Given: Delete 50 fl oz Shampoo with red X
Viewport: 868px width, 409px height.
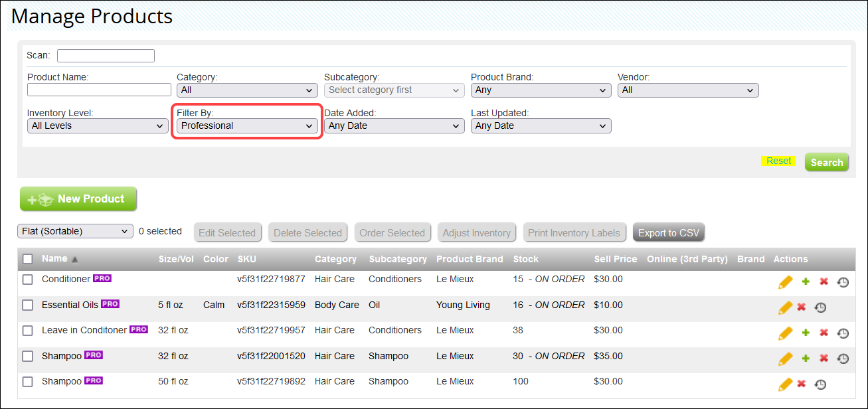Looking at the screenshot, I should [x=801, y=384].
